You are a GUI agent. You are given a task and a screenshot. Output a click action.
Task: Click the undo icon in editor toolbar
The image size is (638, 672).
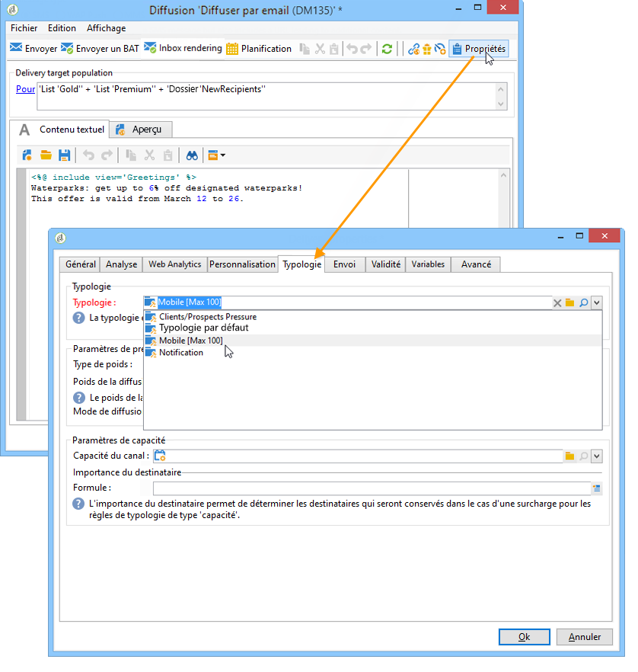point(88,155)
